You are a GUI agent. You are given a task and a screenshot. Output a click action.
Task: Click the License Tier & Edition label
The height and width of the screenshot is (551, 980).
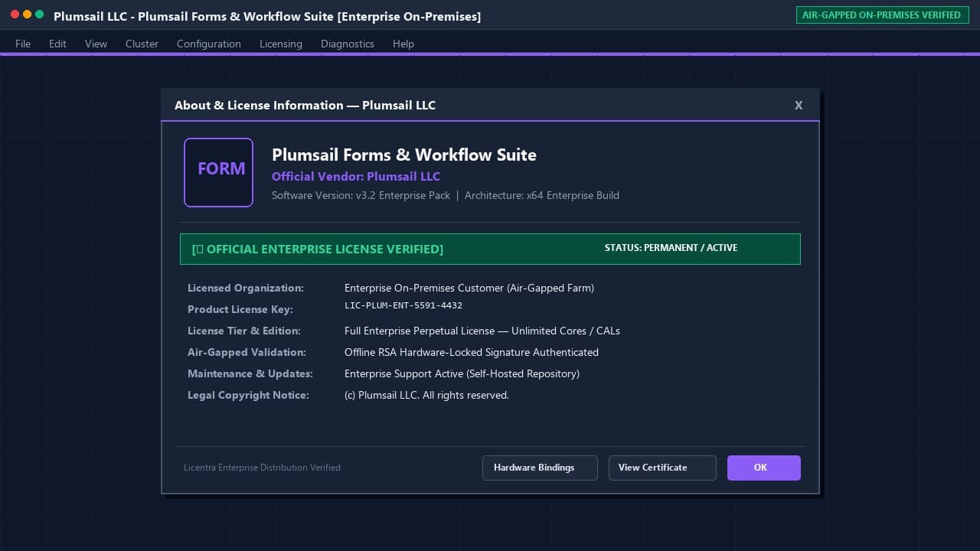pos(244,331)
